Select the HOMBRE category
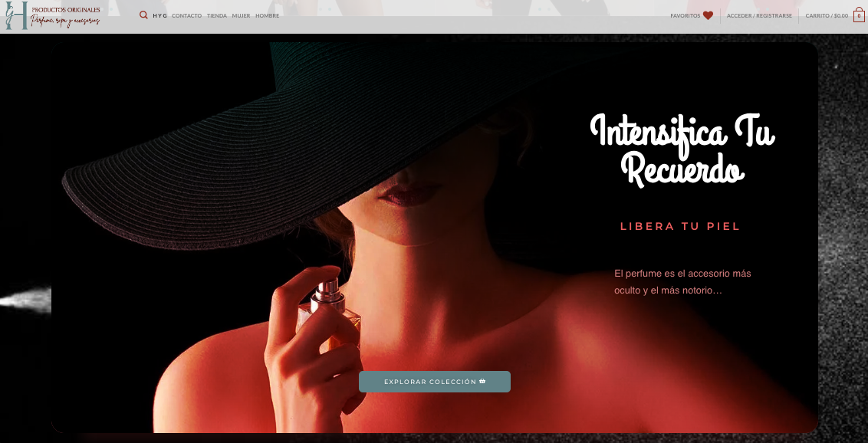 pyautogui.click(x=268, y=15)
